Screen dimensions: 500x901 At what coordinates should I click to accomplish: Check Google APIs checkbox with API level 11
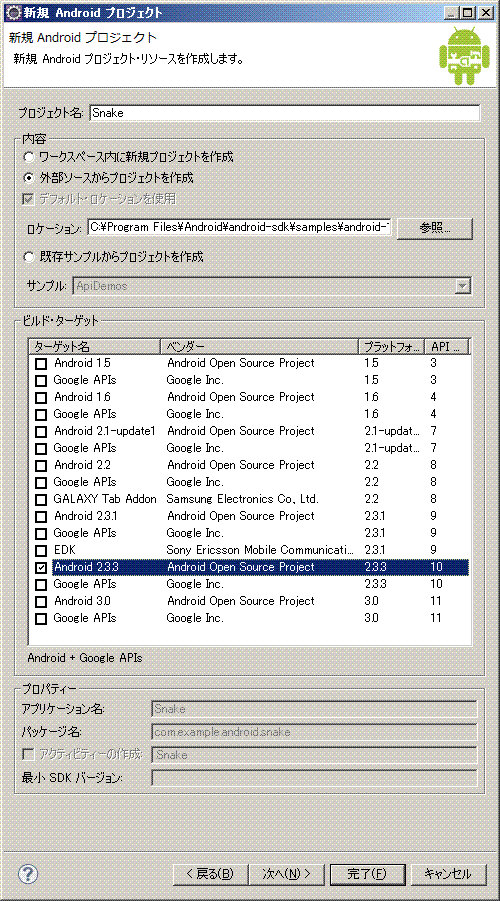[x=41, y=619]
